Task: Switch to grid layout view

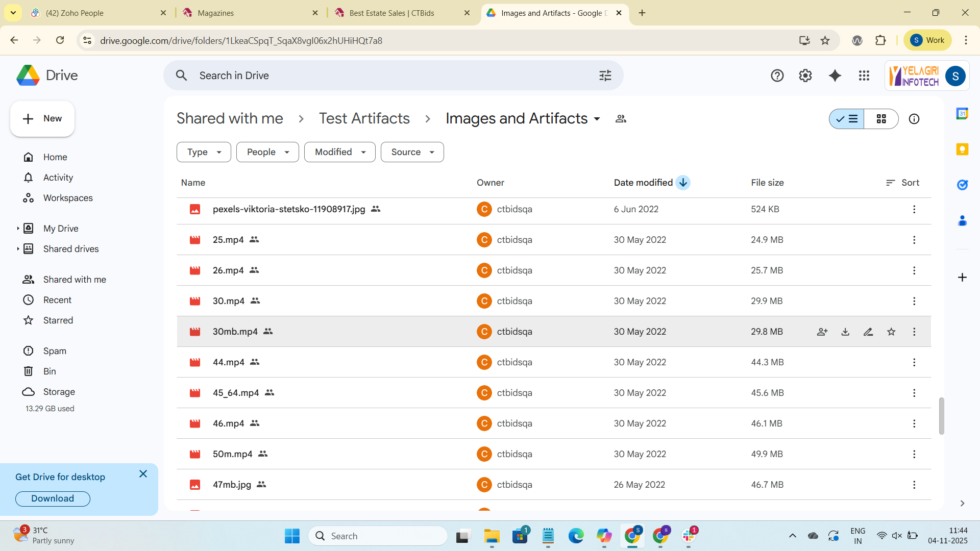Action: (881, 119)
